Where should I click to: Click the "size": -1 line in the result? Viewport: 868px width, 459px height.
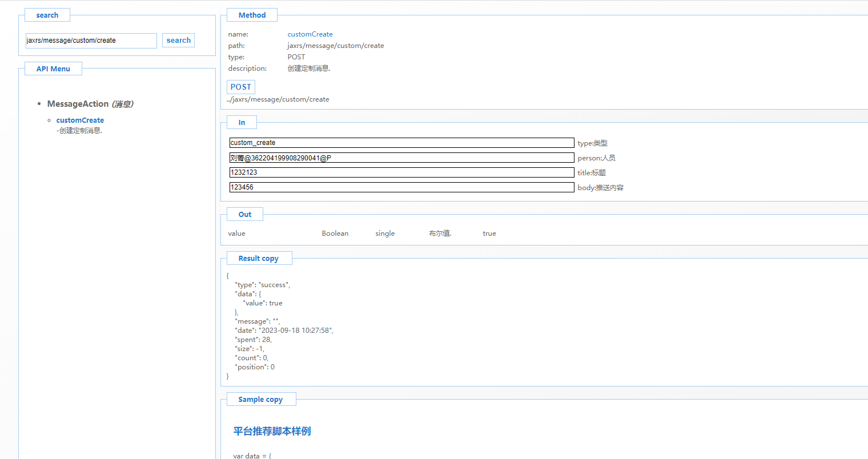250,349
